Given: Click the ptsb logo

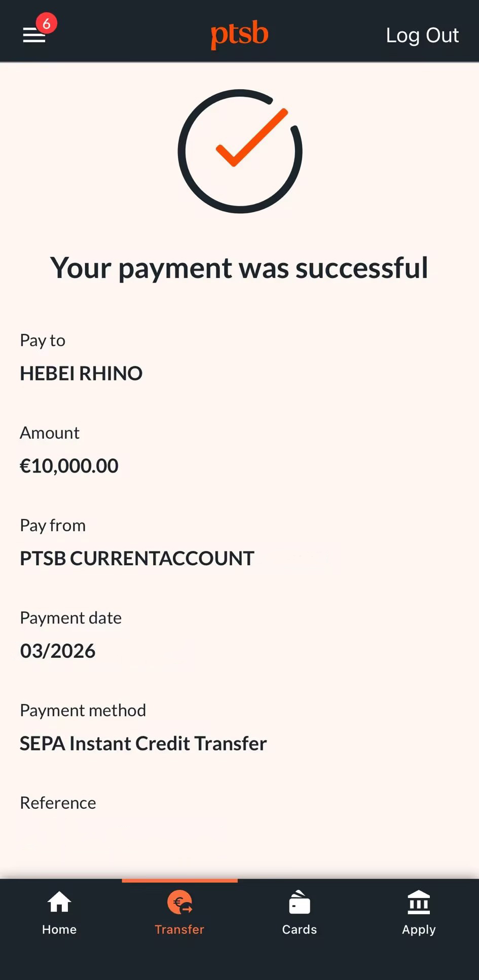Looking at the screenshot, I should click(239, 34).
